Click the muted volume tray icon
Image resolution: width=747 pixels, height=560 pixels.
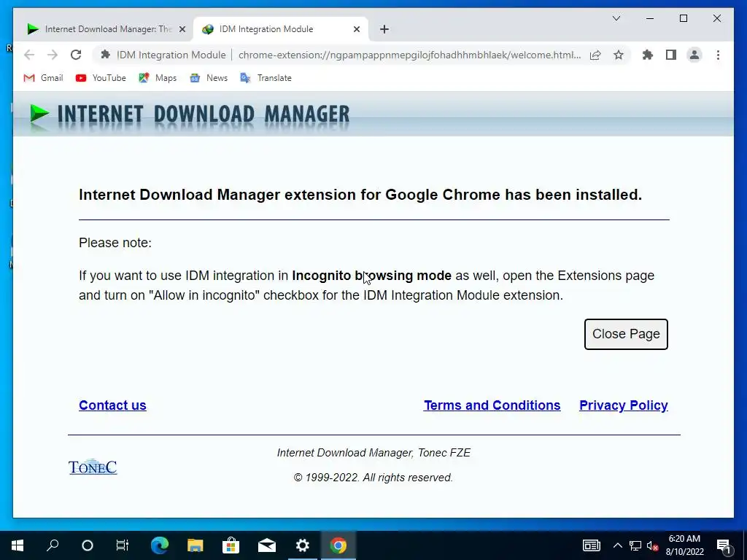[653, 545]
